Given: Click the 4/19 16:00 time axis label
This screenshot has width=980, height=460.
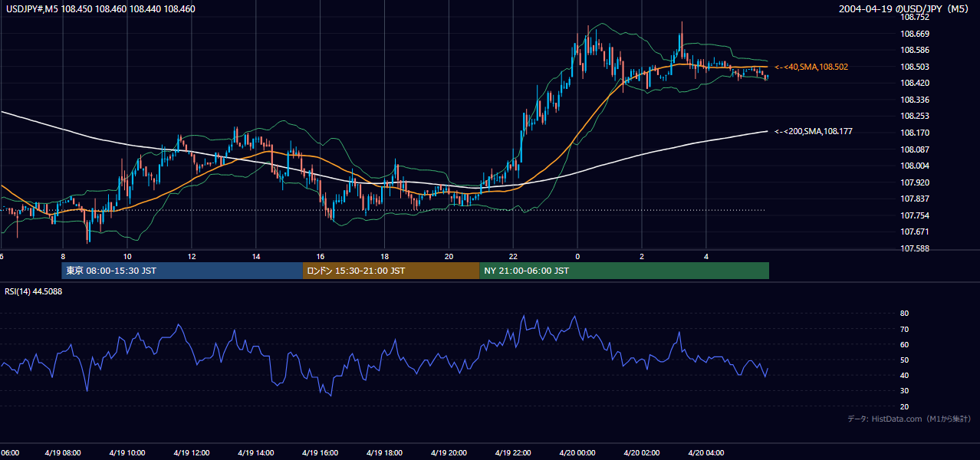Looking at the screenshot, I should click(x=320, y=452).
